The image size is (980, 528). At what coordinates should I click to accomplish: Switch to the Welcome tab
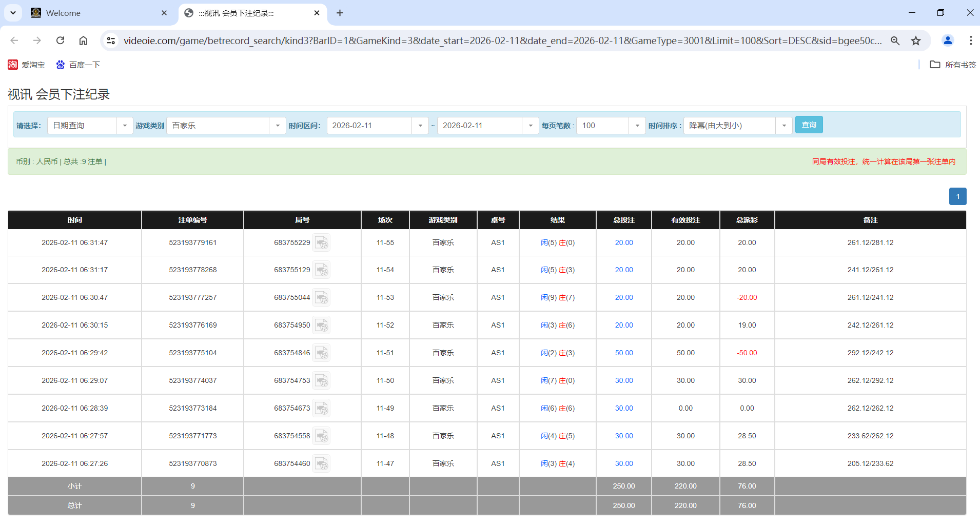click(x=92, y=13)
